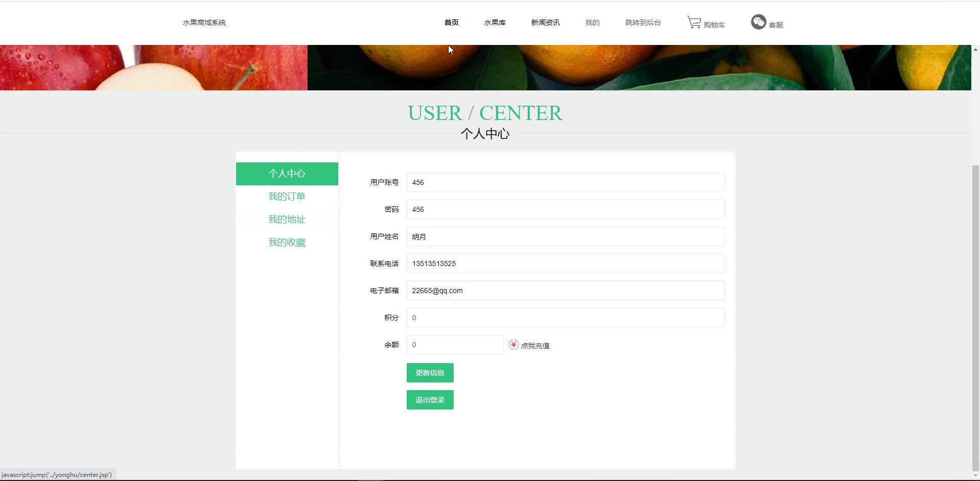Click the 水果商城系统 site title
The width and height of the screenshot is (980, 481).
[204, 22]
